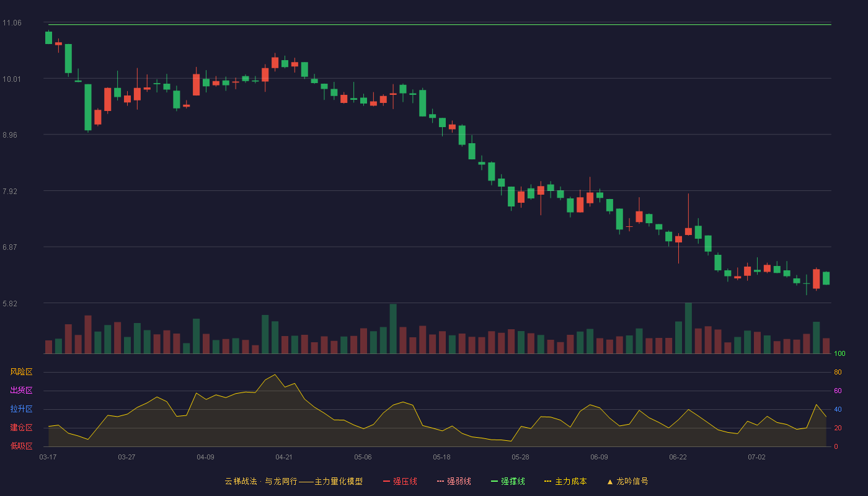
Task: Click the 7.92 price axis label
Action: click(x=10, y=191)
